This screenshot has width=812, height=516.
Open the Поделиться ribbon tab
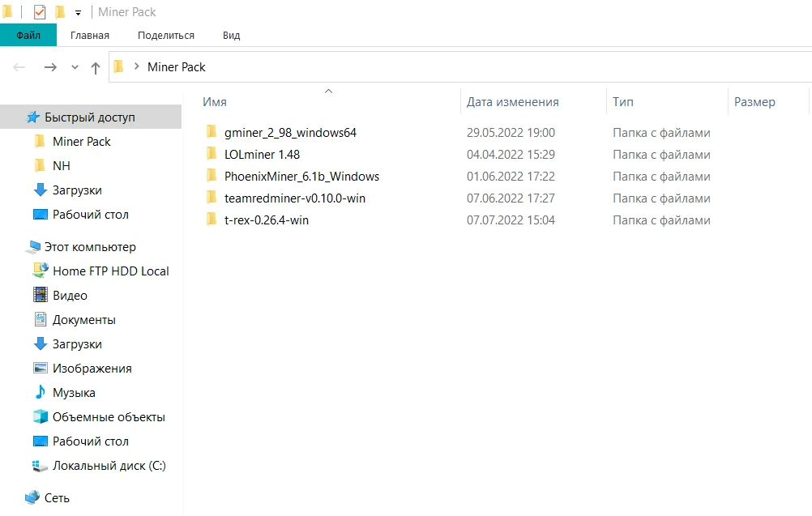pos(166,36)
